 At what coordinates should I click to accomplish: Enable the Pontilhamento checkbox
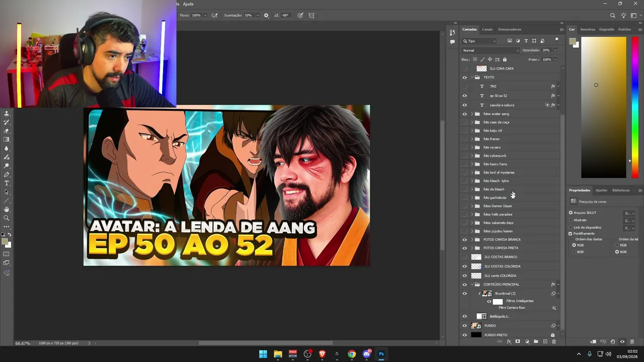[571, 233]
